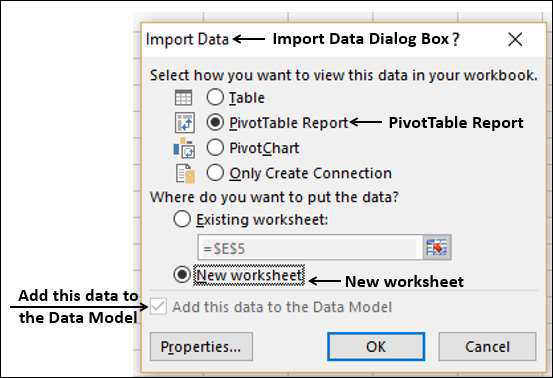Viewport: 553px width, 378px height.
Task: Click the Import Data title text
Action: click(187, 39)
